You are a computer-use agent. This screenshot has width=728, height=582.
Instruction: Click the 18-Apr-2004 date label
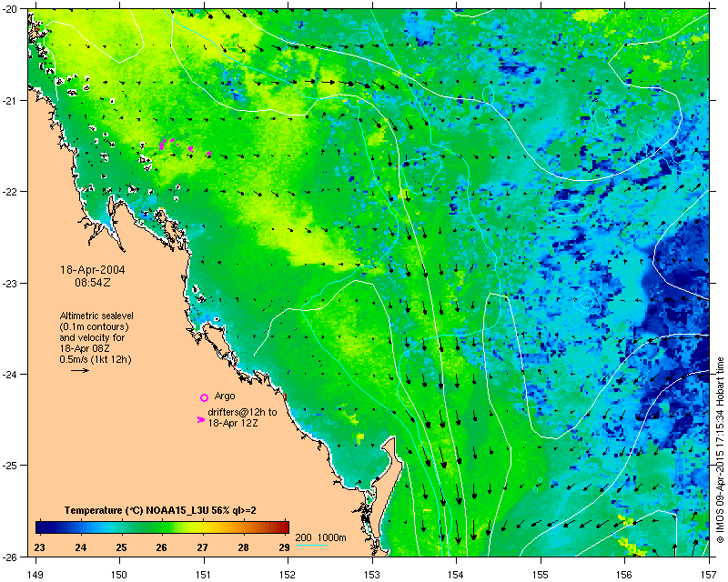click(93, 270)
